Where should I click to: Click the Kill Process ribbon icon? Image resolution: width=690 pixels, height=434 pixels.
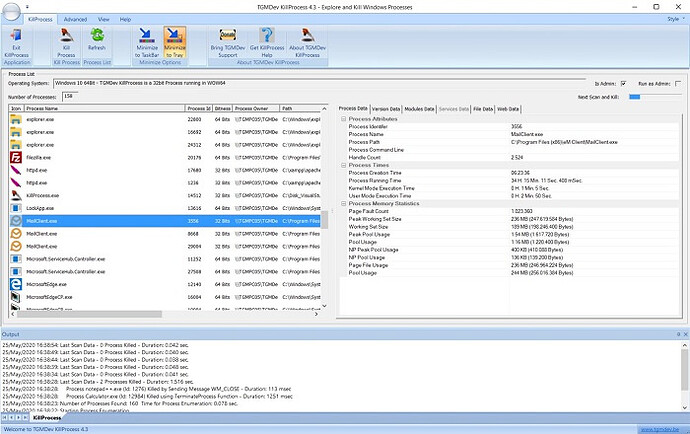pyautogui.click(x=66, y=35)
